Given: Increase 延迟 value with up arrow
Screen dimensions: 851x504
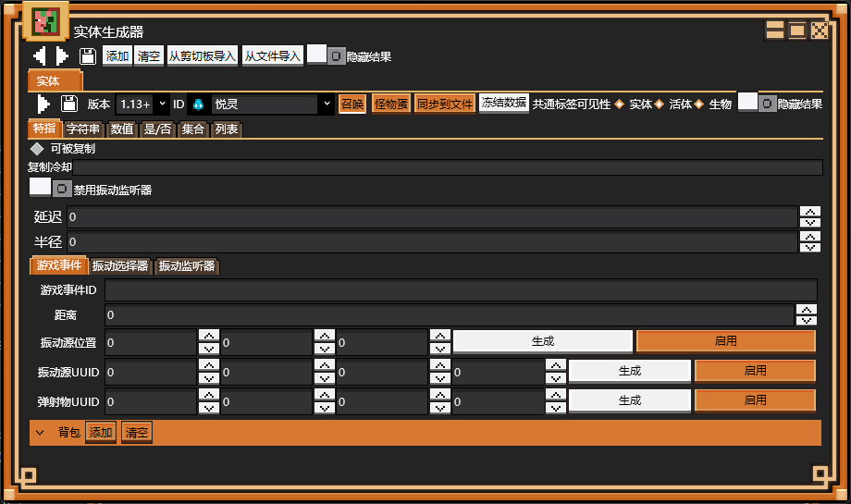Looking at the screenshot, I should point(810,212).
